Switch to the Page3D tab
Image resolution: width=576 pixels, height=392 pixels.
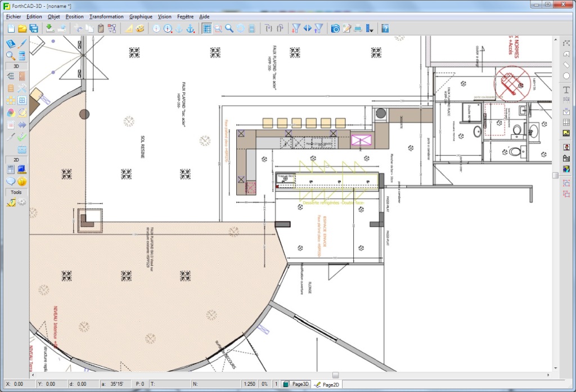coord(296,384)
